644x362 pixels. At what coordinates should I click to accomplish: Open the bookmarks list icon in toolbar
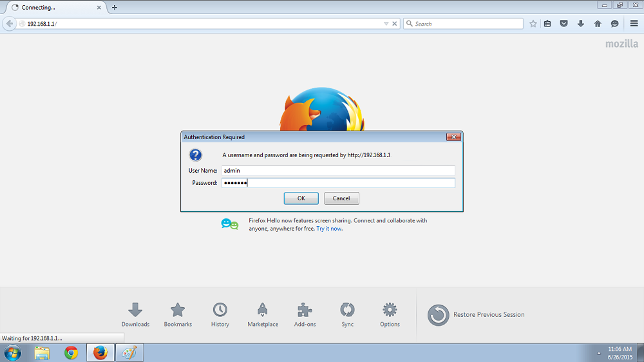[x=547, y=24]
